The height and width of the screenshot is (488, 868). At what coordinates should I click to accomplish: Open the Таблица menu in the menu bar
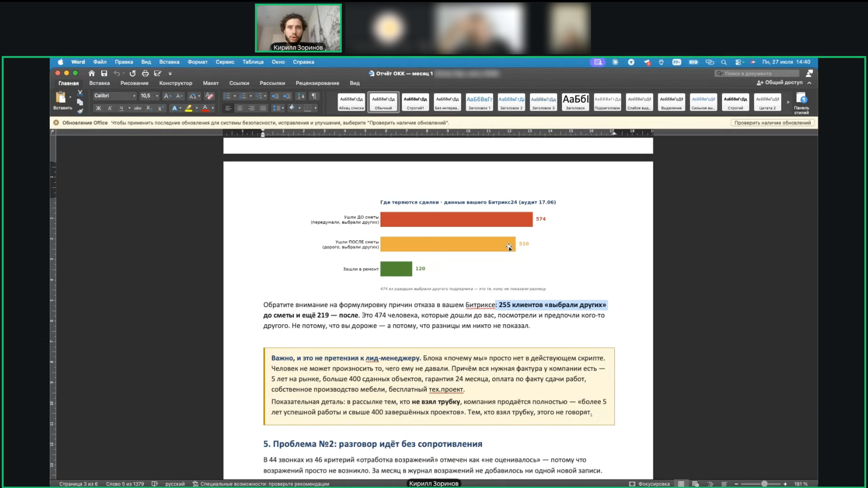(x=253, y=62)
